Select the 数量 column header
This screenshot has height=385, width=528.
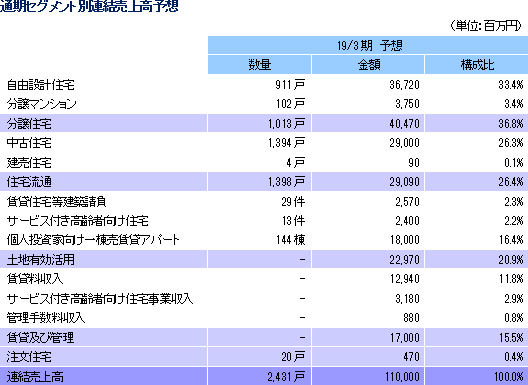point(260,65)
